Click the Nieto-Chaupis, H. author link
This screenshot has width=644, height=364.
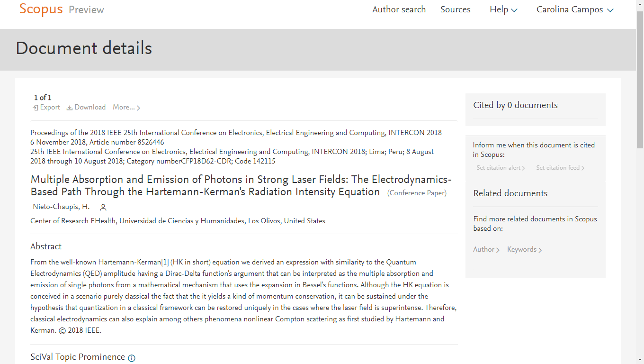tap(61, 207)
